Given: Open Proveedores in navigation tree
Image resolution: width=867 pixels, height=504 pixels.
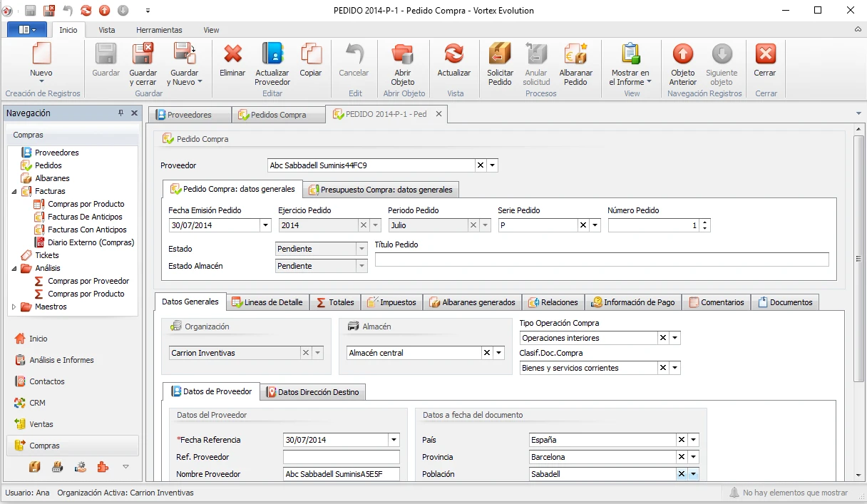Looking at the screenshot, I should pos(57,153).
